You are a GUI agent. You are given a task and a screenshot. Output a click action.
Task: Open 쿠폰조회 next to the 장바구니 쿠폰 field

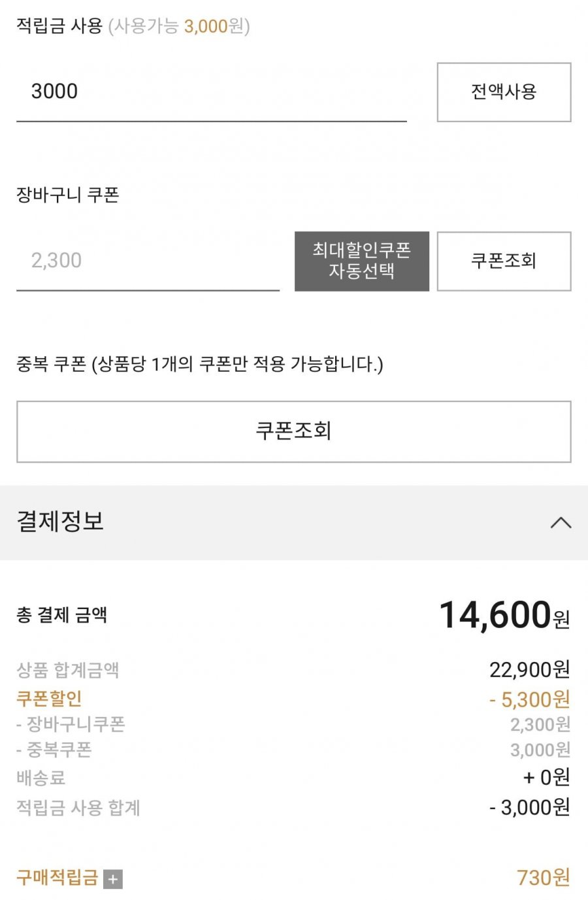click(504, 261)
